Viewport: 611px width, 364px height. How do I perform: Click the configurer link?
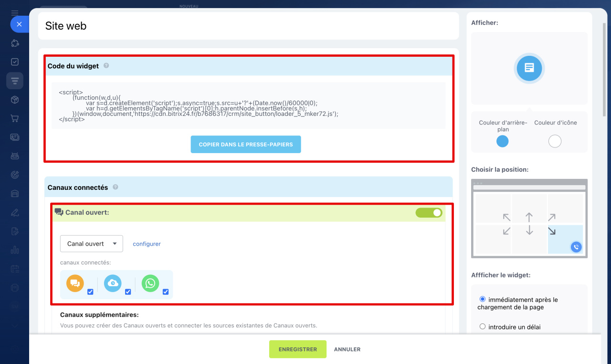pyautogui.click(x=147, y=244)
